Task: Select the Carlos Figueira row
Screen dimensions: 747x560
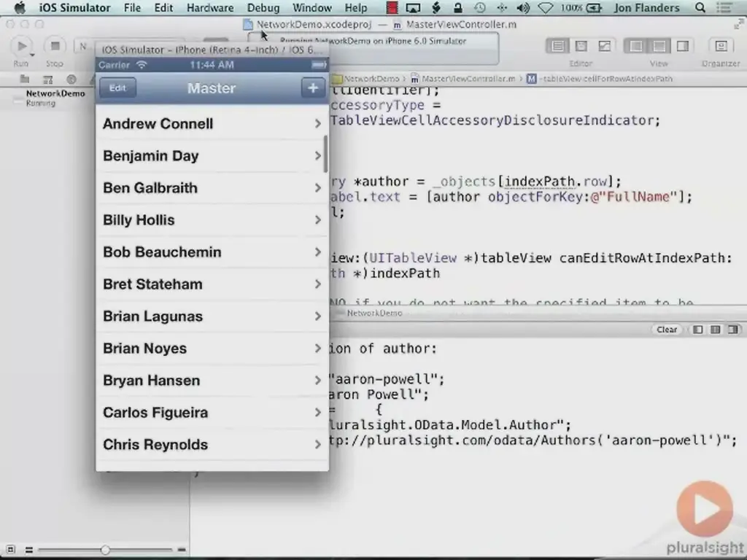Action: pyautogui.click(x=212, y=413)
